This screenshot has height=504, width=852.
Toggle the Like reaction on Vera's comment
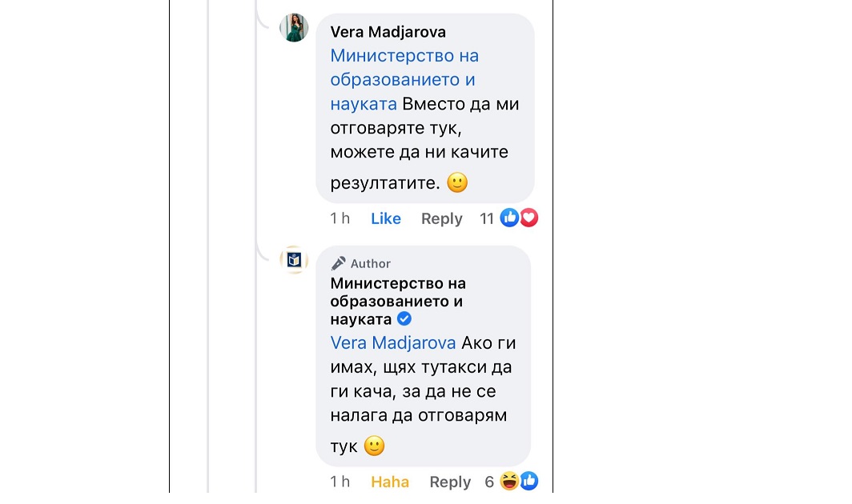[386, 218]
